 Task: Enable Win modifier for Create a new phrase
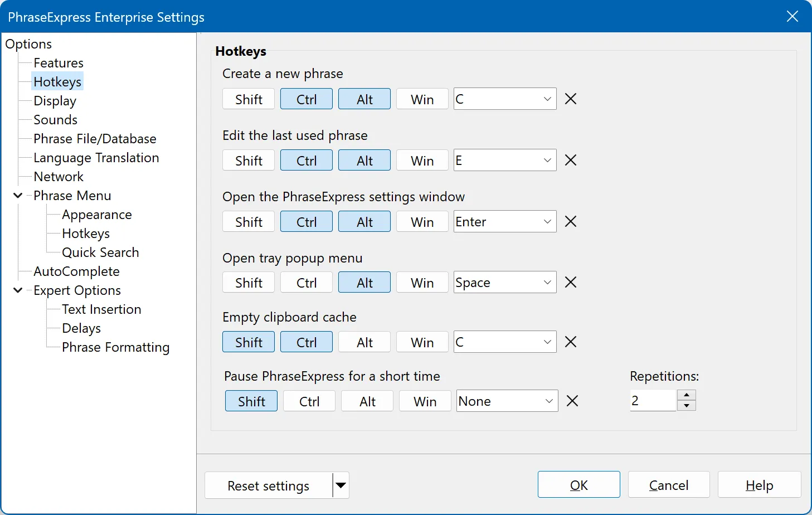422,99
